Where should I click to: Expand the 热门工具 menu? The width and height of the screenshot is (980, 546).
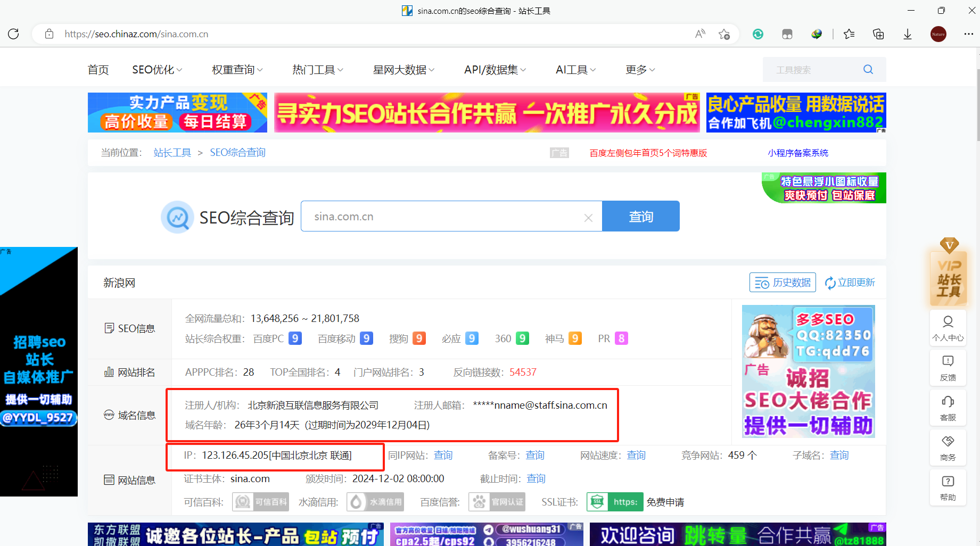tap(318, 70)
